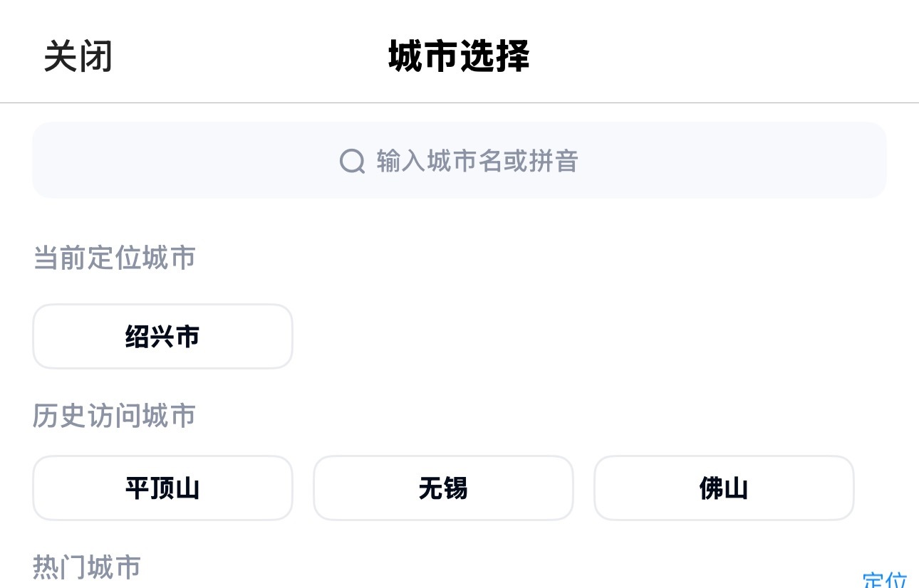Pick the Foshan (佛山) city chip
This screenshot has height=588, width=919.
coord(724,488)
